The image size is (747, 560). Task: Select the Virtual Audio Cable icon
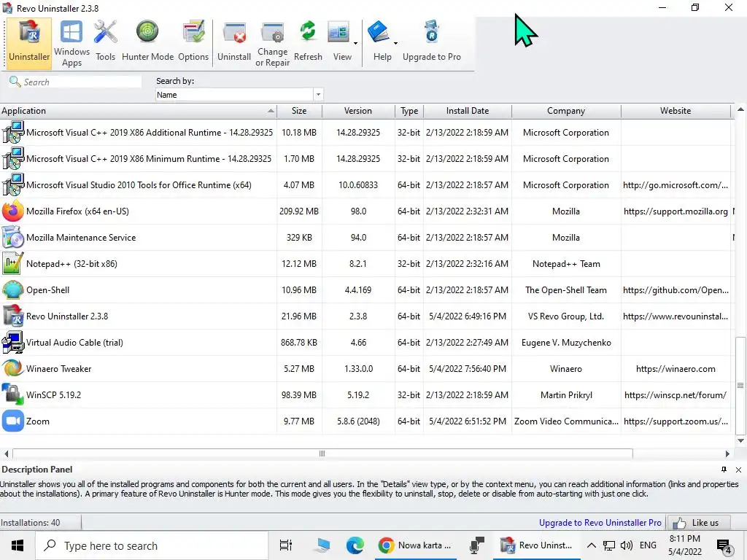[x=13, y=343]
